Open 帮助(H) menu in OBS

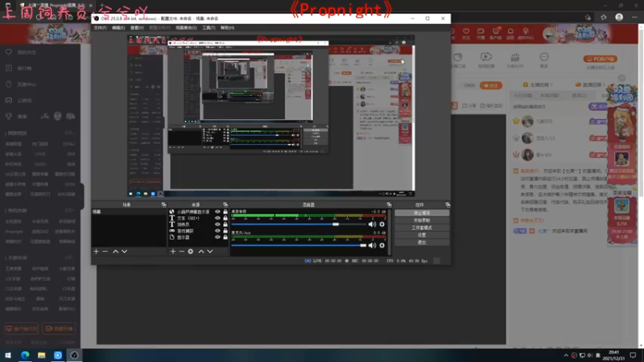tap(227, 28)
